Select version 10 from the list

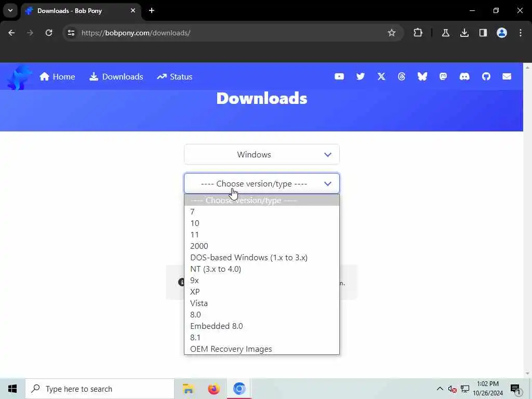262,223
